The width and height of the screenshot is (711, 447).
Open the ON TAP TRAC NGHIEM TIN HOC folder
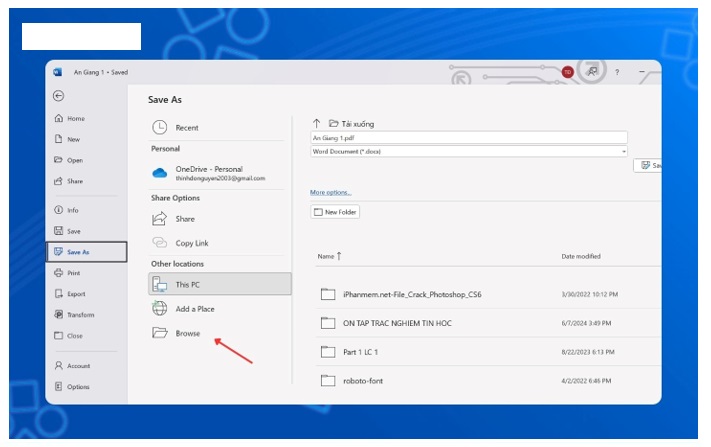pyautogui.click(x=398, y=323)
